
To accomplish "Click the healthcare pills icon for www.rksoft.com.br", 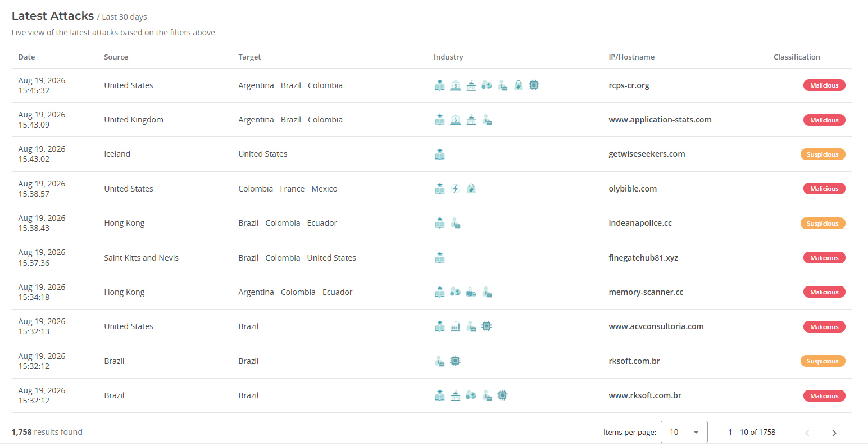I will [x=471, y=395].
